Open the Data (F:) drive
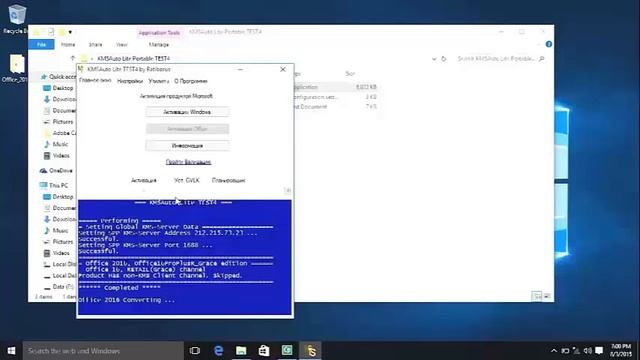This screenshot has width=640, height=360. pyautogui.click(x=60, y=287)
